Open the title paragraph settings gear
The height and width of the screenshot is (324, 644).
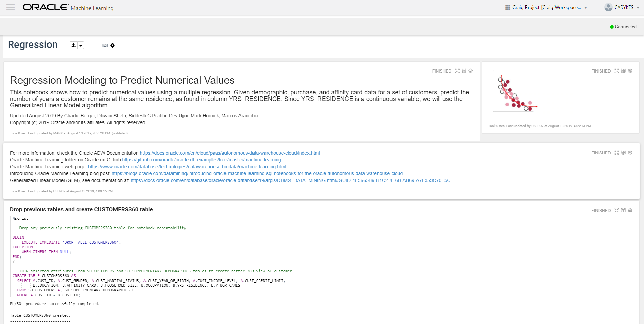(471, 71)
